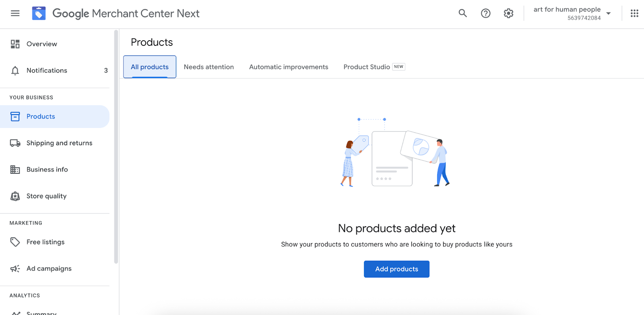The image size is (644, 315).
Task: Click the Shipping truck icon
Action: 15,143
